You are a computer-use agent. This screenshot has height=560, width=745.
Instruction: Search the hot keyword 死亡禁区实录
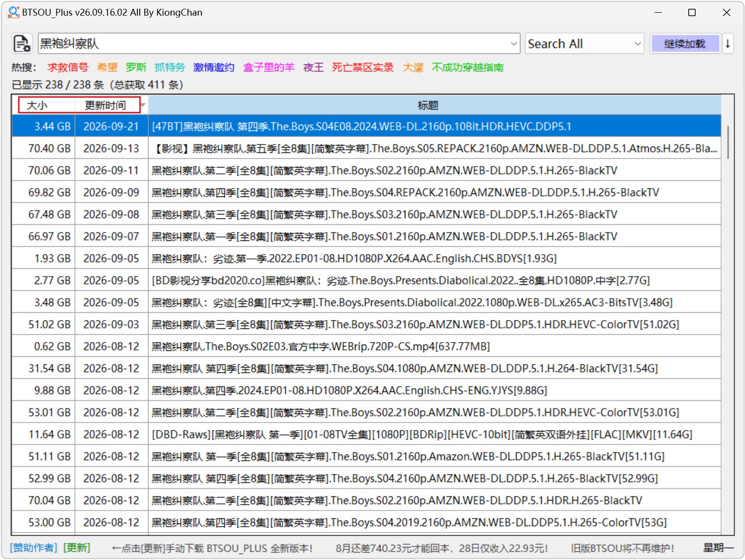coord(363,67)
